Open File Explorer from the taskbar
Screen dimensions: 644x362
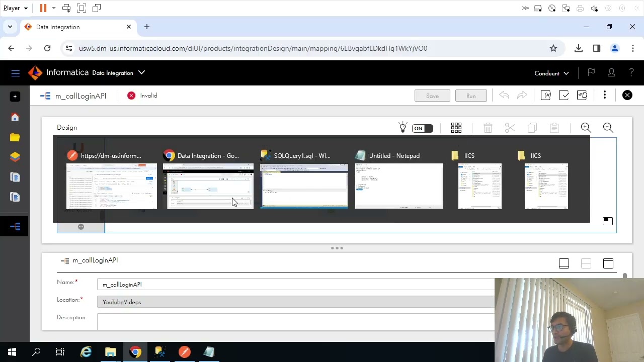111,352
